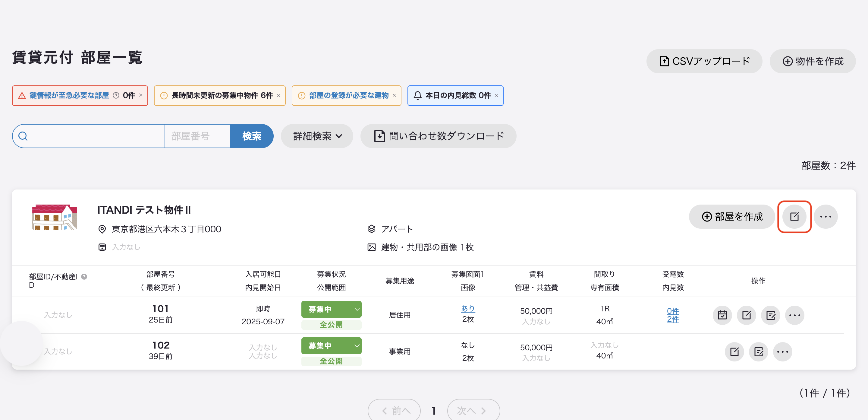Image resolution: width=868 pixels, height=420 pixels.
Task: Click the help icon in the key info alert
Action: coord(116,95)
